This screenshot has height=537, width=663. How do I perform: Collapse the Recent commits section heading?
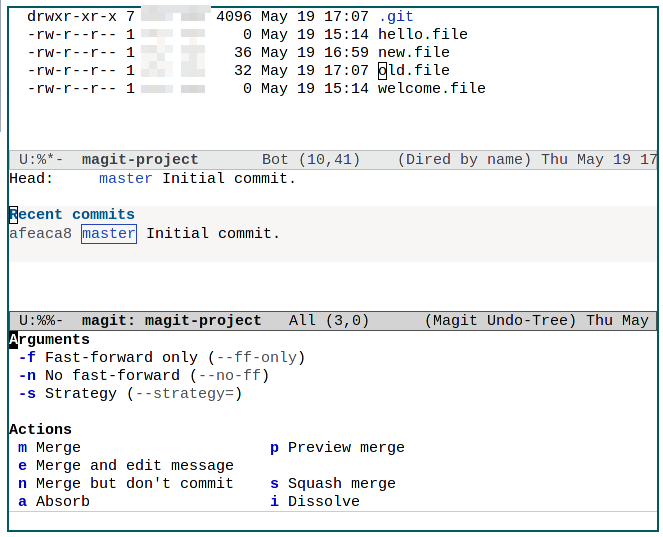pos(72,214)
